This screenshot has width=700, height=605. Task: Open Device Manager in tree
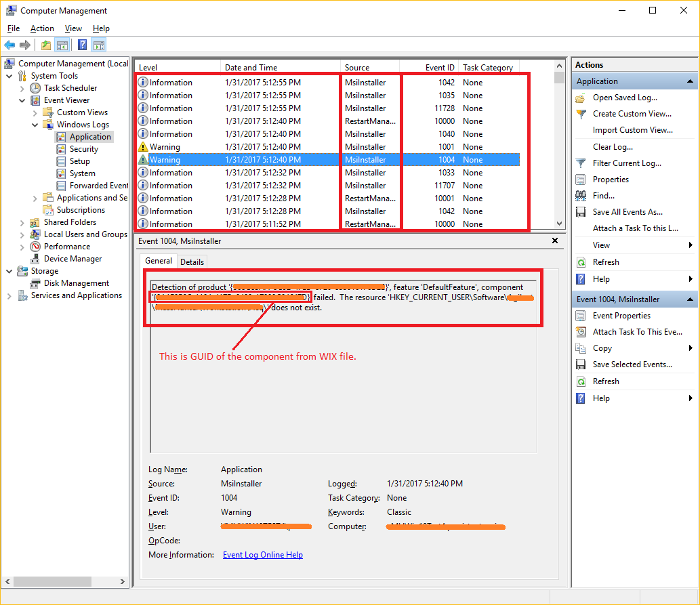[x=73, y=259]
